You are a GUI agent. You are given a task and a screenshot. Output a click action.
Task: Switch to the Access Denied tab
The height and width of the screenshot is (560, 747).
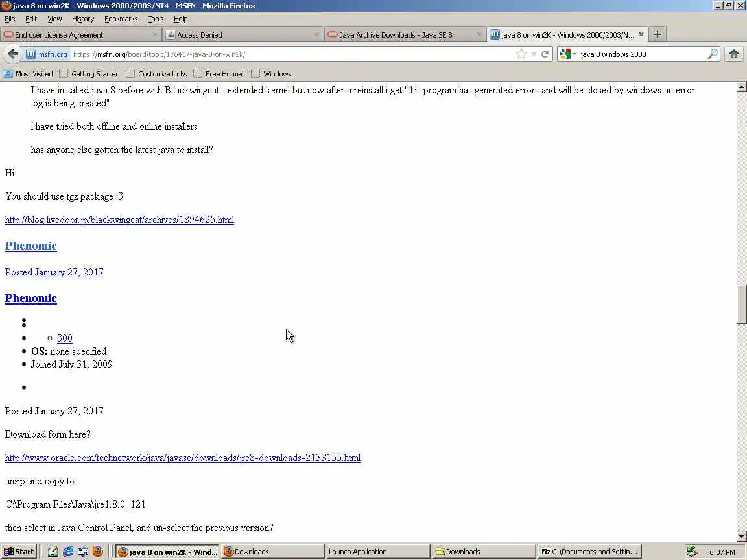click(x=243, y=35)
